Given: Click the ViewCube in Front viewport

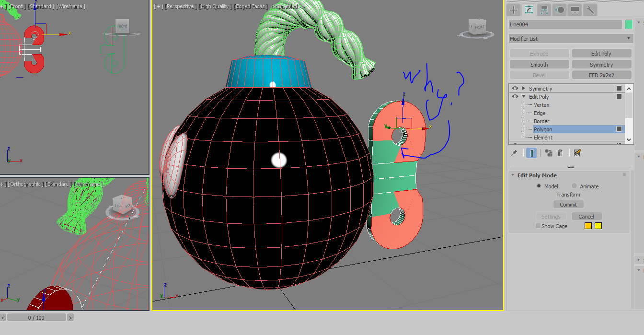Looking at the screenshot, I should click(x=122, y=27).
